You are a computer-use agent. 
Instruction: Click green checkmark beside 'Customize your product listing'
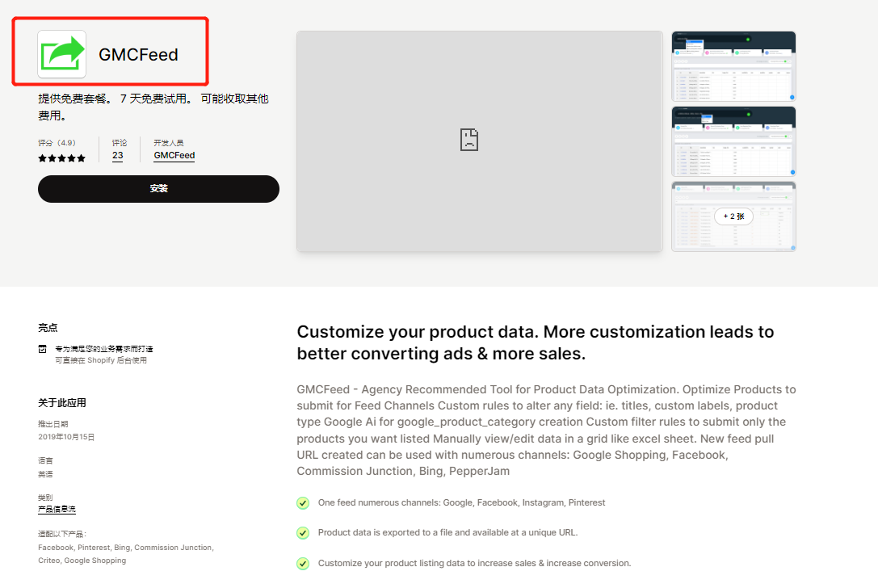coord(303,563)
